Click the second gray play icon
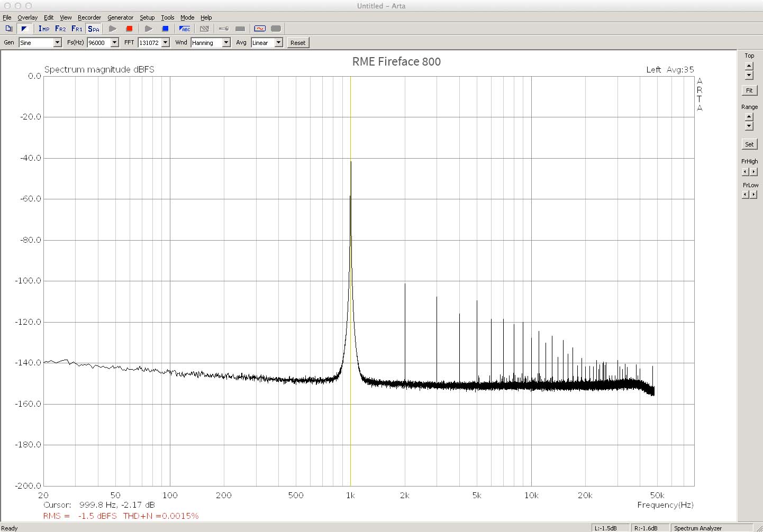This screenshot has height=532, width=763. point(149,29)
